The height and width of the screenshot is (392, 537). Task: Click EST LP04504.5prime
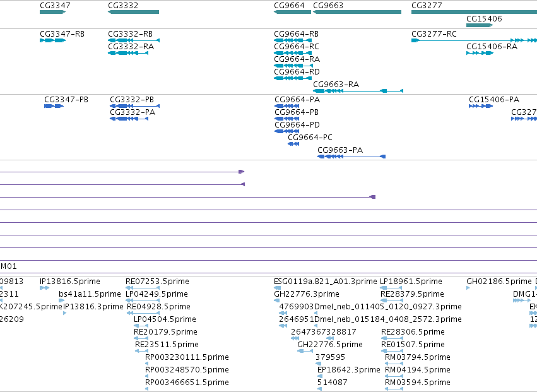(x=141, y=326)
